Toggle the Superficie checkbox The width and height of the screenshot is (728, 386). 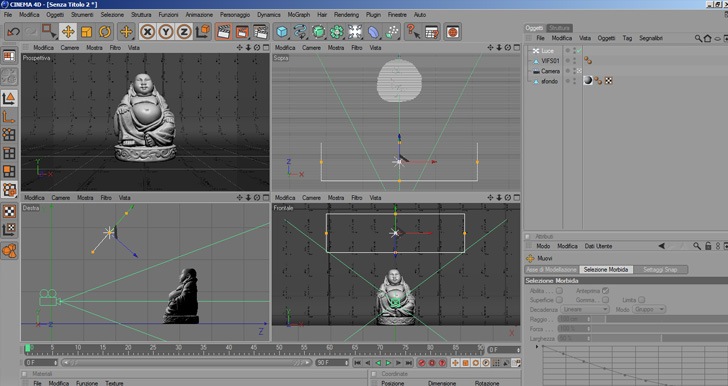[x=559, y=300]
